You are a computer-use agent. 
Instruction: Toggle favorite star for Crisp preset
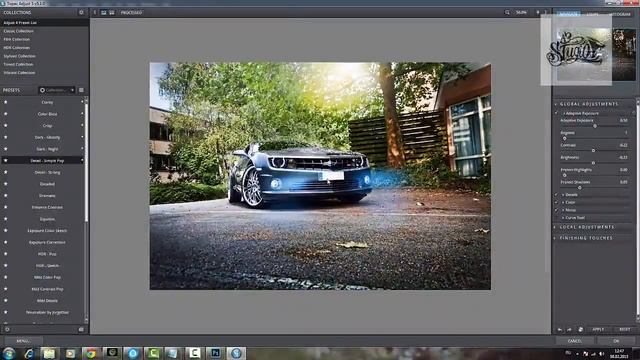[x=5, y=126]
